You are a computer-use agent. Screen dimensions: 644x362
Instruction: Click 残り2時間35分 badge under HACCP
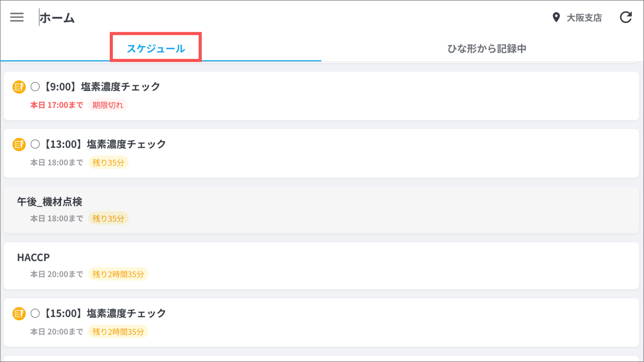point(118,274)
